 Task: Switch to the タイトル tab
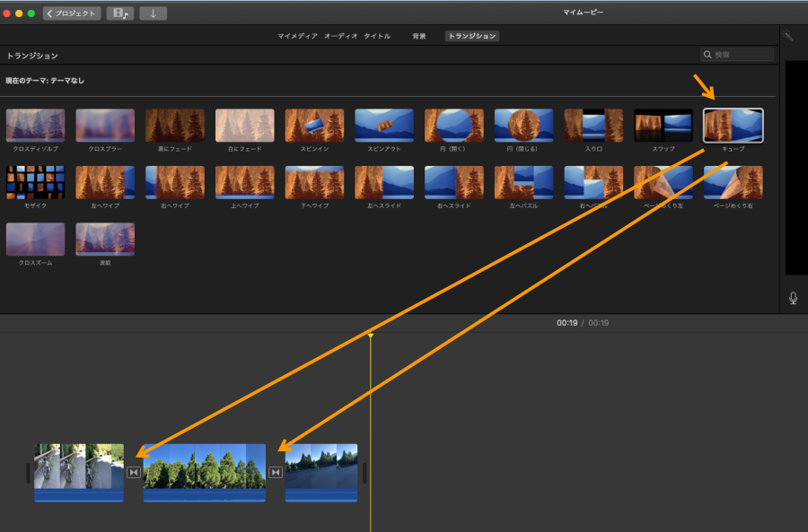(x=377, y=37)
